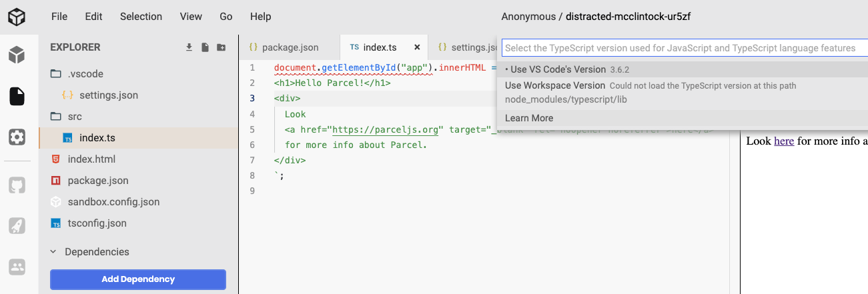The height and width of the screenshot is (294, 868).
Task: Open the Explorer file icon in sidebar
Action: 17,96
